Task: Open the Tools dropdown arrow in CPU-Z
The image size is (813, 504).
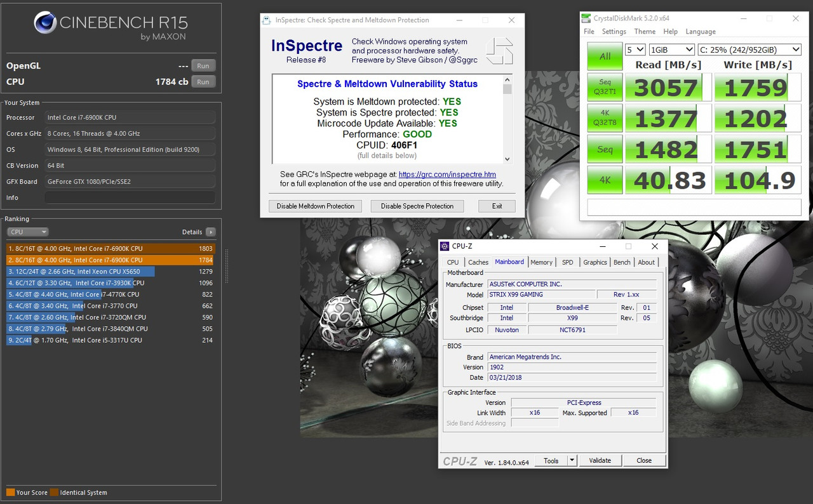Action: pyautogui.click(x=572, y=461)
